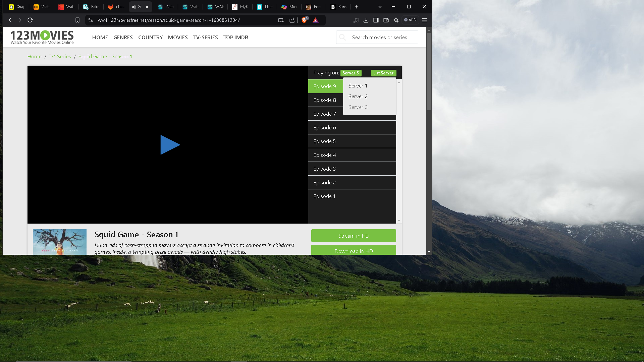The height and width of the screenshot is (362, 644).
Task: Switch to the Snap tab
Action: 17,7
